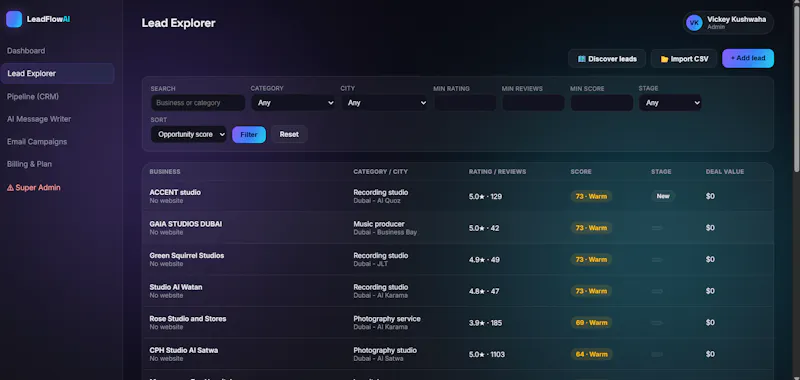Reset the filters
The height and width of the screenshot is (380, 800).
point(289,135)
